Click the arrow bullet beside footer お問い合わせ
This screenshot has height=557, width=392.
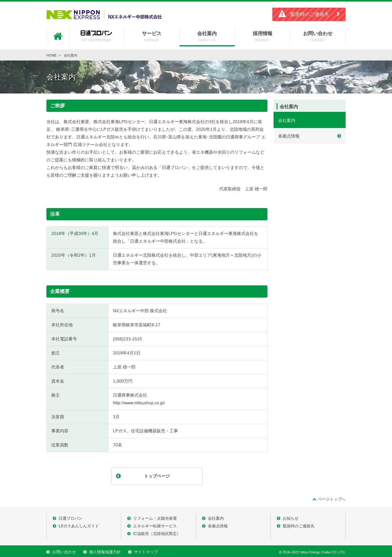(x=48, y=552)
